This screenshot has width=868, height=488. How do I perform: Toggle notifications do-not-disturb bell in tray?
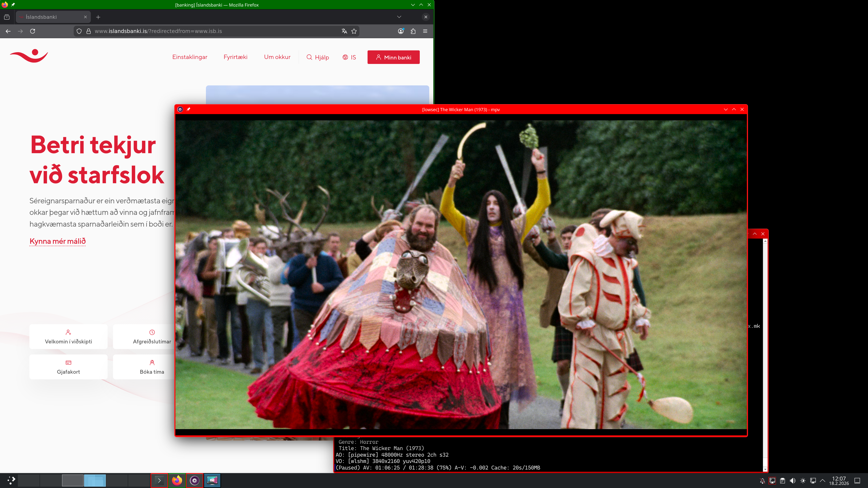point(762,481)
